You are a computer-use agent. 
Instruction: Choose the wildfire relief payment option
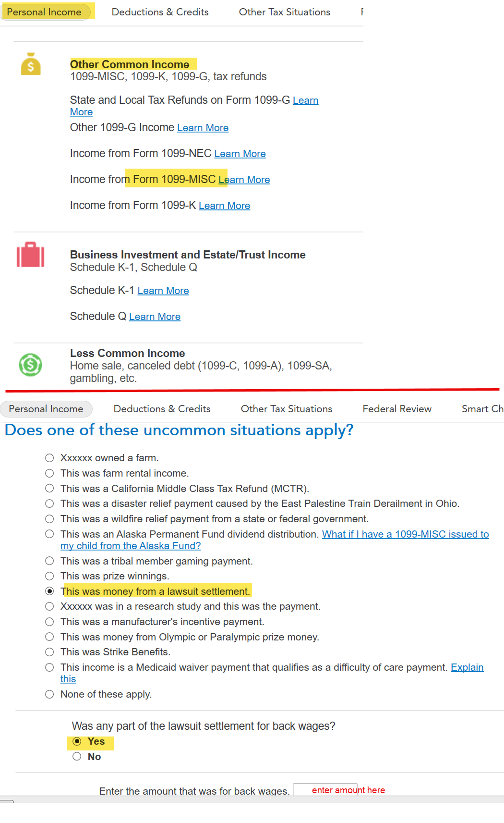pos(49,519)
